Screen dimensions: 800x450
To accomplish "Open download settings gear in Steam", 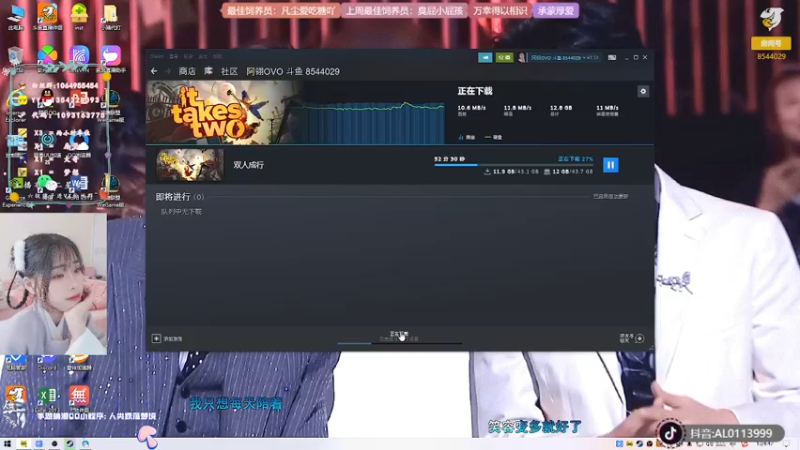I will click(x=643, y=91).
